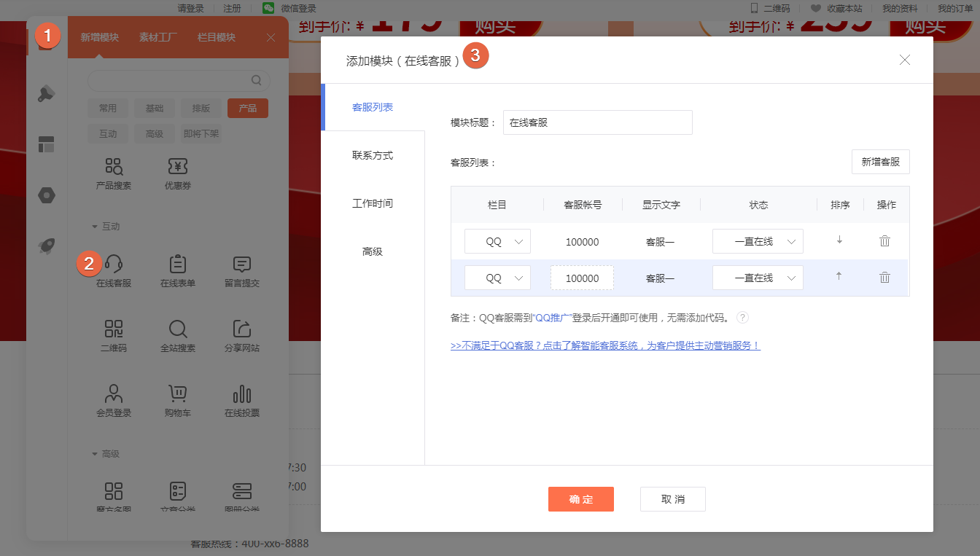Close the 添加模块 dialog
This screenshot has width=980, height=556.
(x=905, y=60)
